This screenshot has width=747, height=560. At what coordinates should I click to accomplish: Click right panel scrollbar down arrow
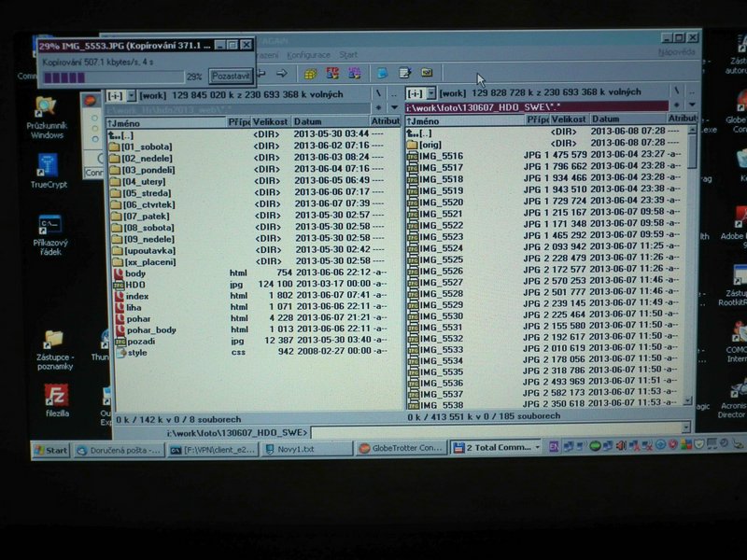pyautogui.click(x=688, y=401)
